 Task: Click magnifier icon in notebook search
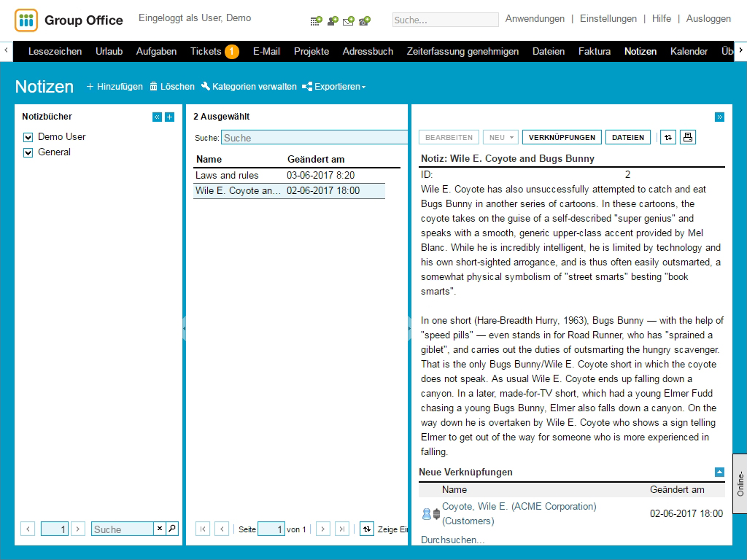point(172,529)
